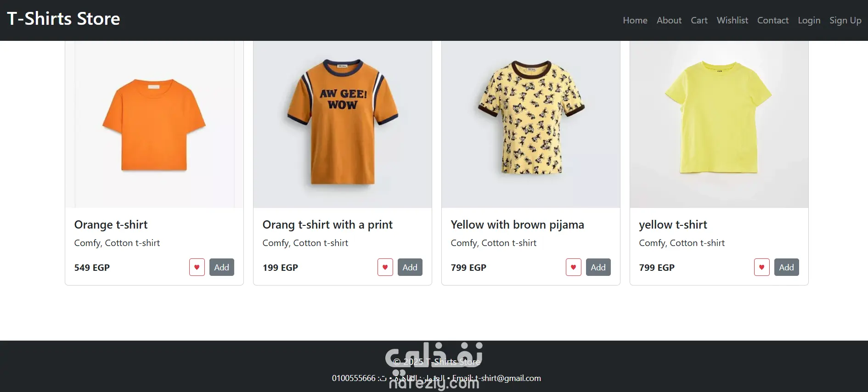The width and height of the screenshot is (868, 392).
Task: Click the Login link
Action: 809,20
